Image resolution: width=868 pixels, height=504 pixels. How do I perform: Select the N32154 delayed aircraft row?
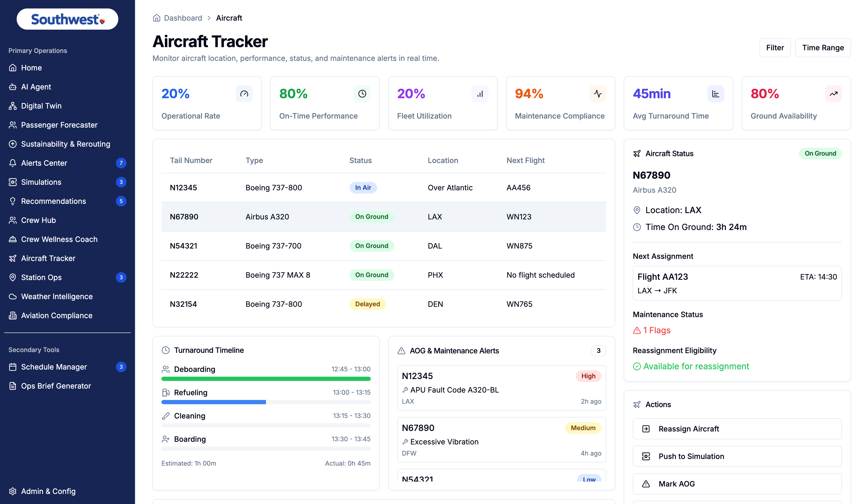click(384, 304)
